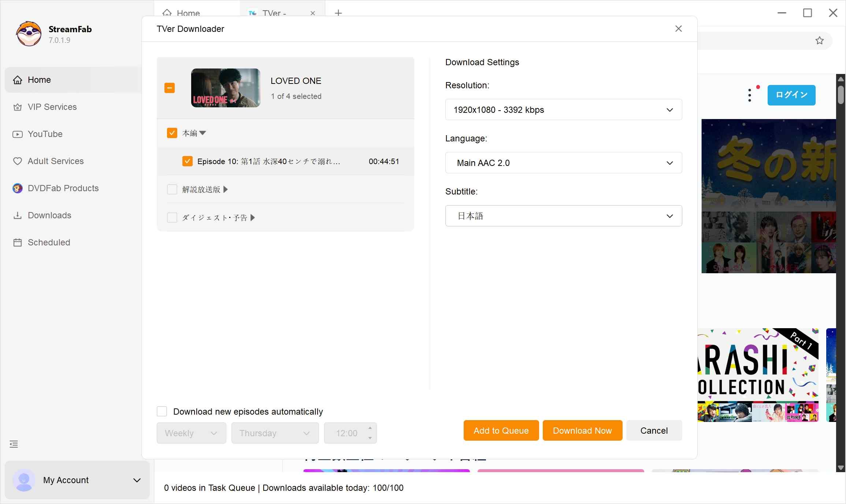Close the TVer tab
The height and width of the screenshot is (504, 846).
[313, 13]
